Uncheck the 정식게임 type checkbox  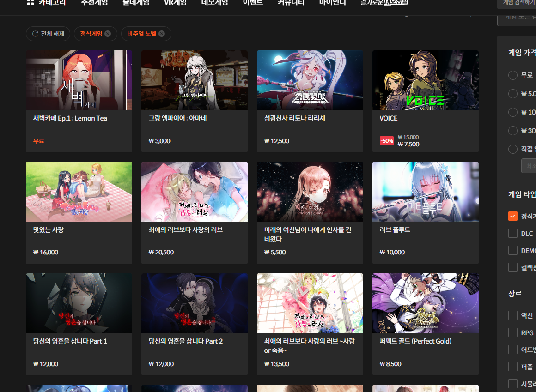click(x=512, y=216)
